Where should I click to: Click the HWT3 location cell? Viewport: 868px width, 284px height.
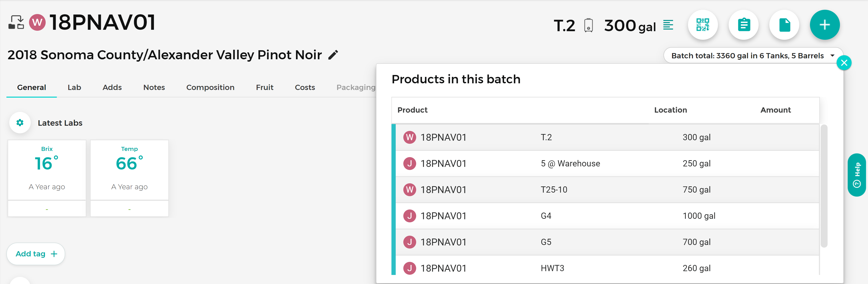point(552,269)
